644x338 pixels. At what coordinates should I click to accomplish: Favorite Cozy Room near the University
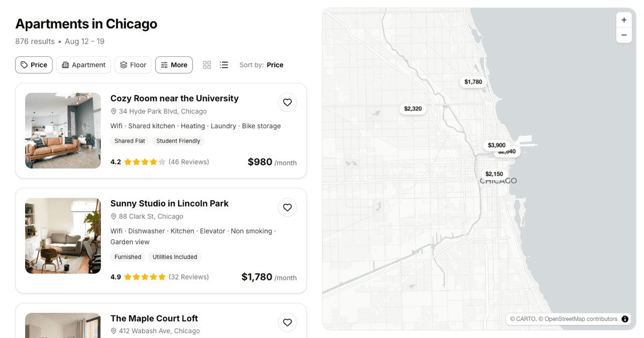pyautogui.click(x=288, y=102)
